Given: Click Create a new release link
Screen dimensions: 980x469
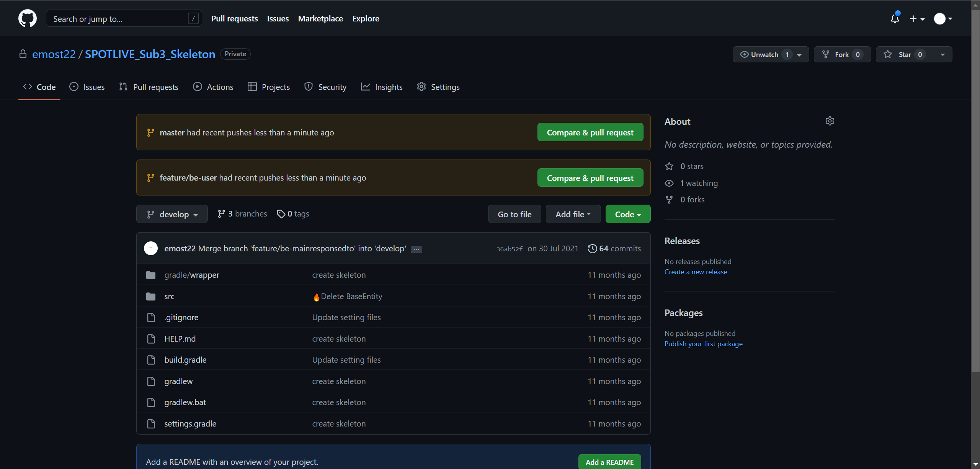Looking at the screenshot, I should 696,272.
